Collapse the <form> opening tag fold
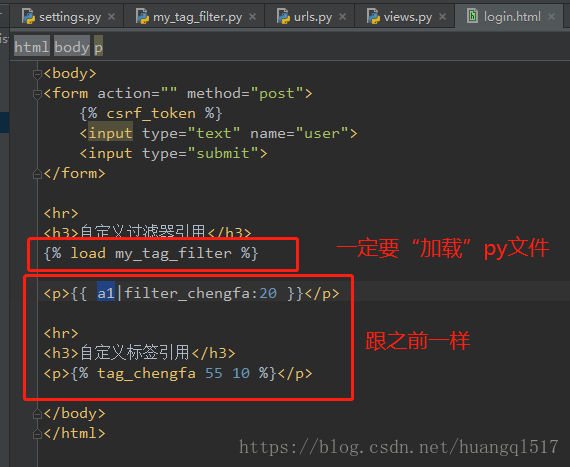 pyautogui.click(x=37, y=94)
